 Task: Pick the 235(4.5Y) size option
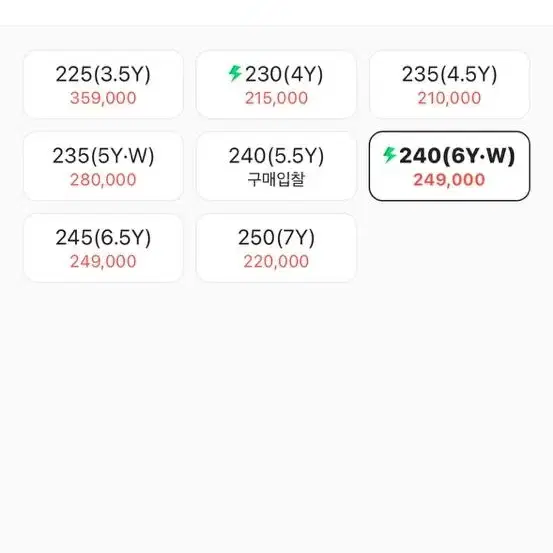pos(449,84)
